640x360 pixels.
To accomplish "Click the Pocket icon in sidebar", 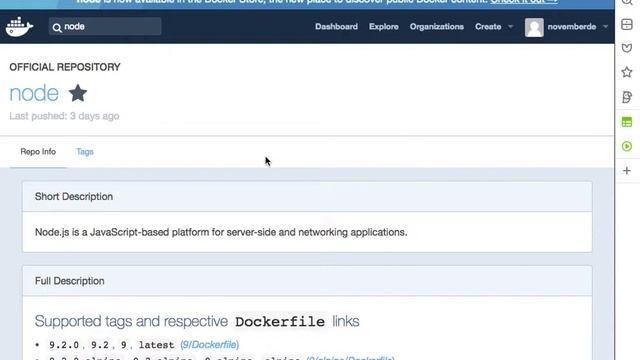I will [627, 48].
